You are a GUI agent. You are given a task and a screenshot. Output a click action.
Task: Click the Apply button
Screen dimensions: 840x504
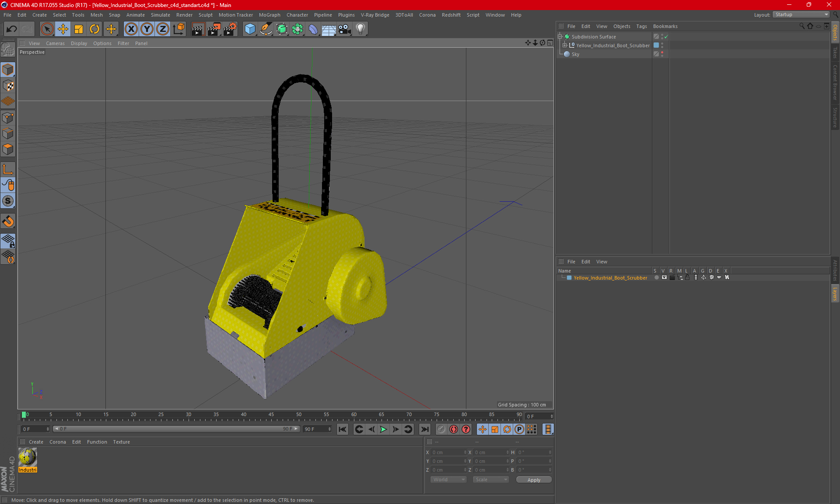click(533, 480)
